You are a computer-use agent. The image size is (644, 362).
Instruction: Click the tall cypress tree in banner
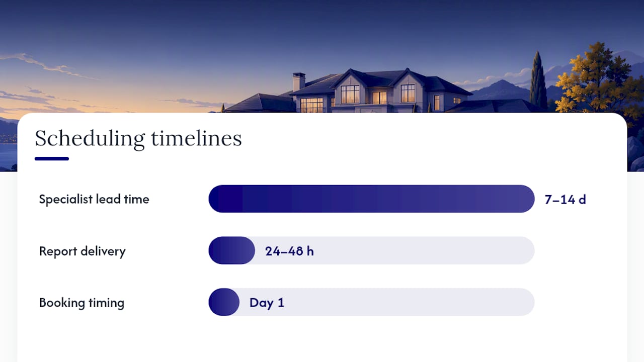click(x=538, y=80)
